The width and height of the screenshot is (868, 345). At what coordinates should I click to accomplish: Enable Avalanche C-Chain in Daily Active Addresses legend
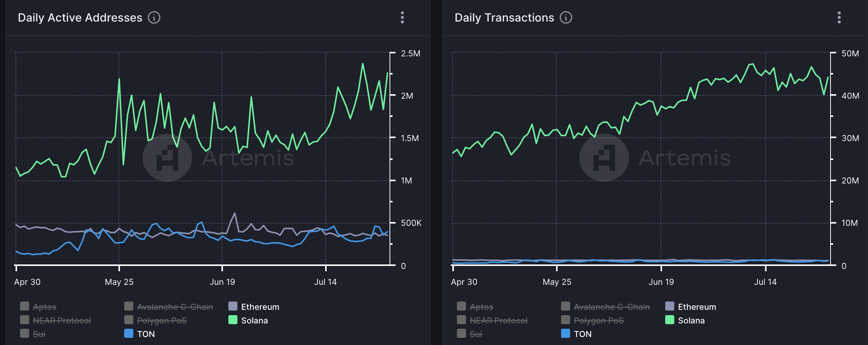coord(175,307)
